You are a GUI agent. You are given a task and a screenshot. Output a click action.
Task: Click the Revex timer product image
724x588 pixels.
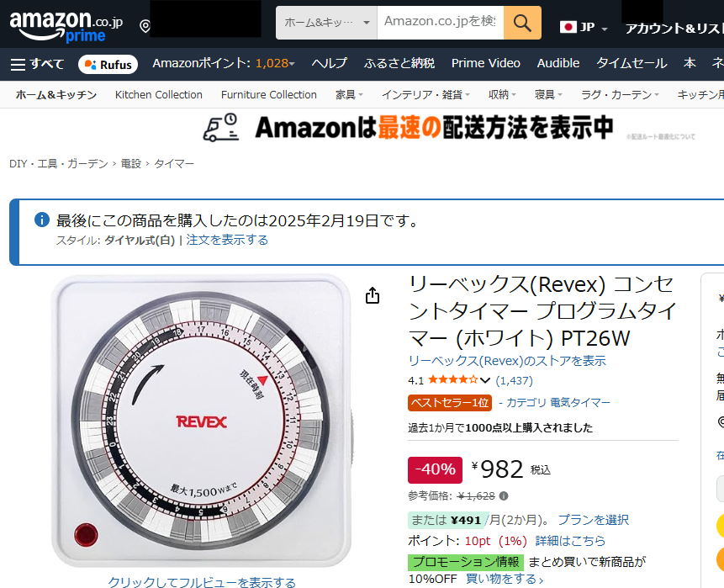click(x=201, y=421)
